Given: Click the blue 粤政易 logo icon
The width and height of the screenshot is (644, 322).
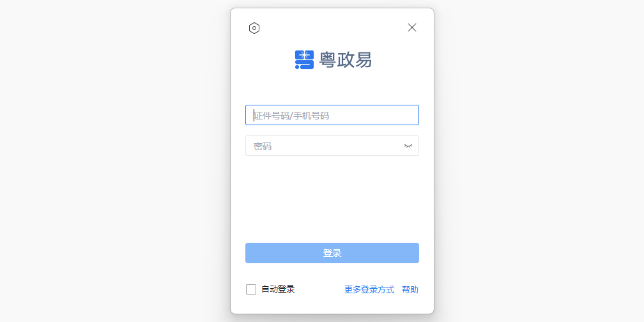Looking at the screenshot, I should pyautogui.click(x=304, y=59).
